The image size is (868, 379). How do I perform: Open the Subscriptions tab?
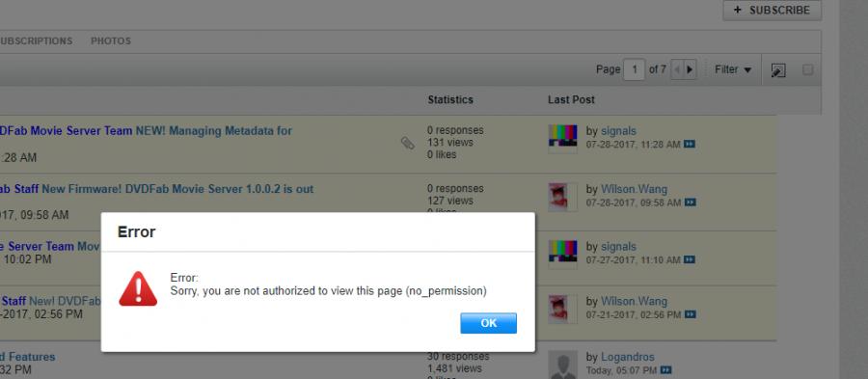(36, 41)
